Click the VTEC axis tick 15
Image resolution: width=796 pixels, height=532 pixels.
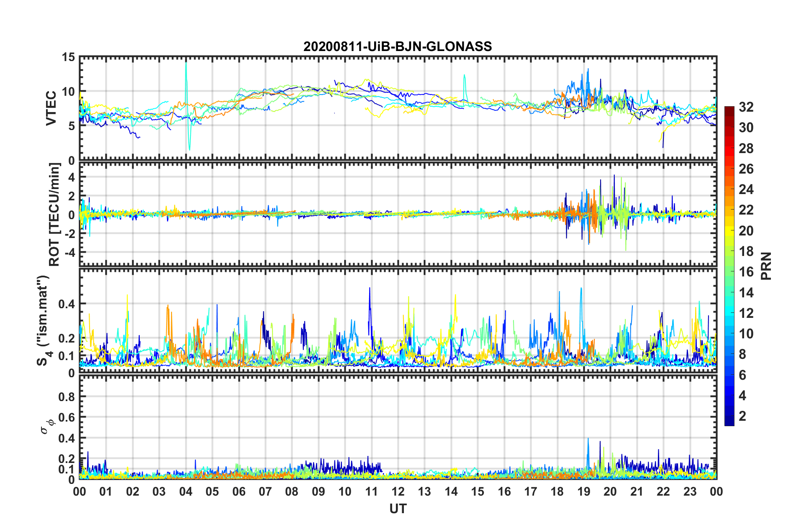(68, 57)
